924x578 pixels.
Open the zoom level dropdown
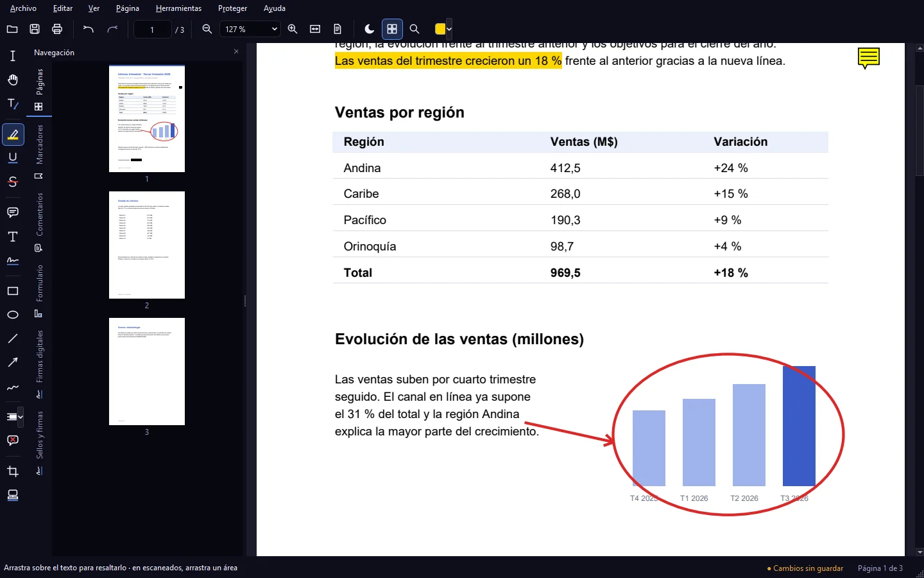(250, 29)
